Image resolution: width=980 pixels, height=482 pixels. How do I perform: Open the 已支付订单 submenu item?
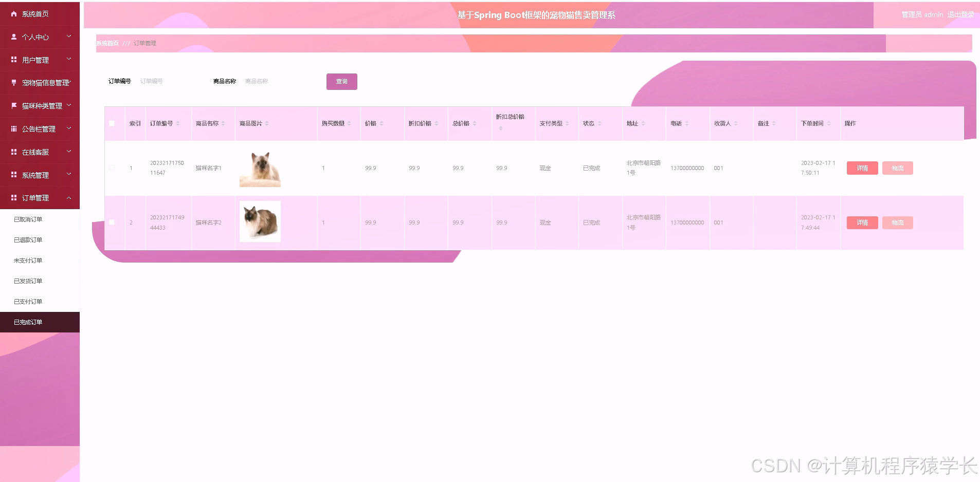coord(40,302)
